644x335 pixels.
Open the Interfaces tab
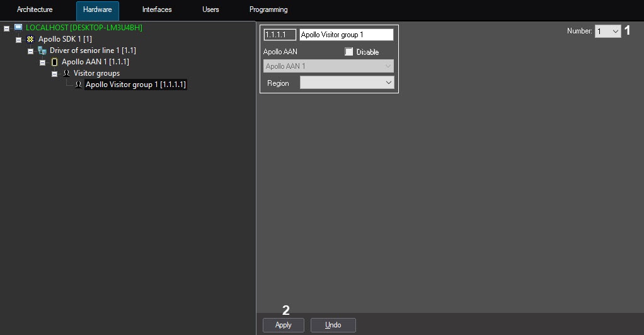point(157,9)
